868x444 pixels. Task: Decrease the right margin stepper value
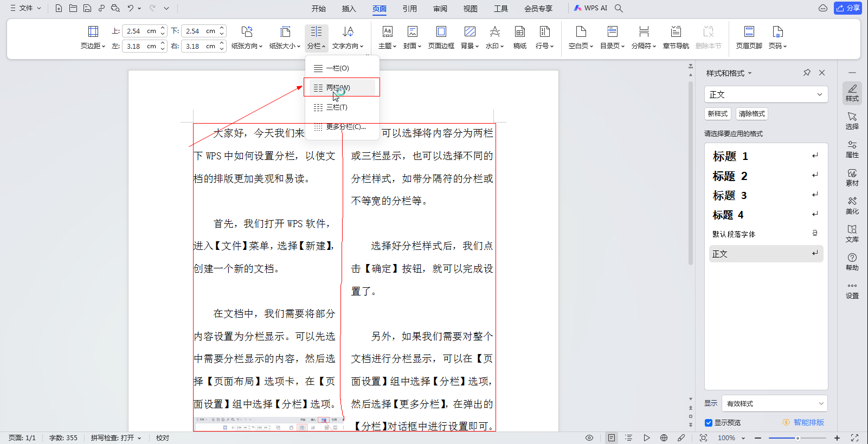pos(222,49)
